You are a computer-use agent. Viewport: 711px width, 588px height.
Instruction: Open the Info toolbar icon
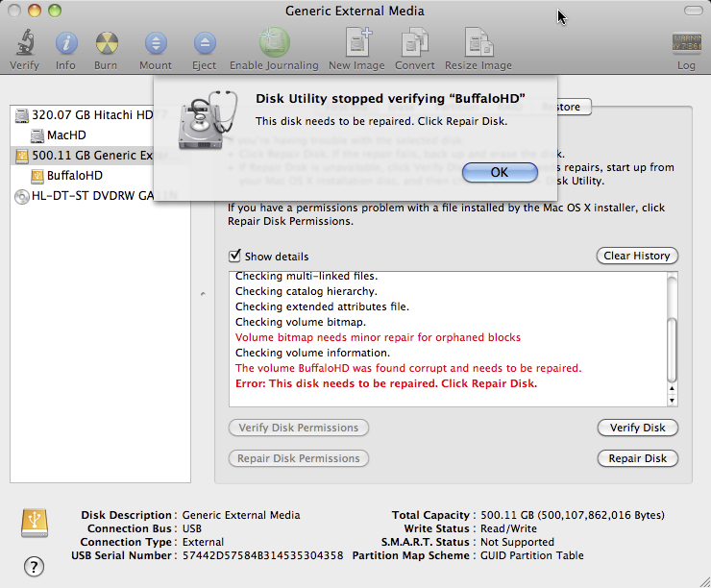point(66,43)
